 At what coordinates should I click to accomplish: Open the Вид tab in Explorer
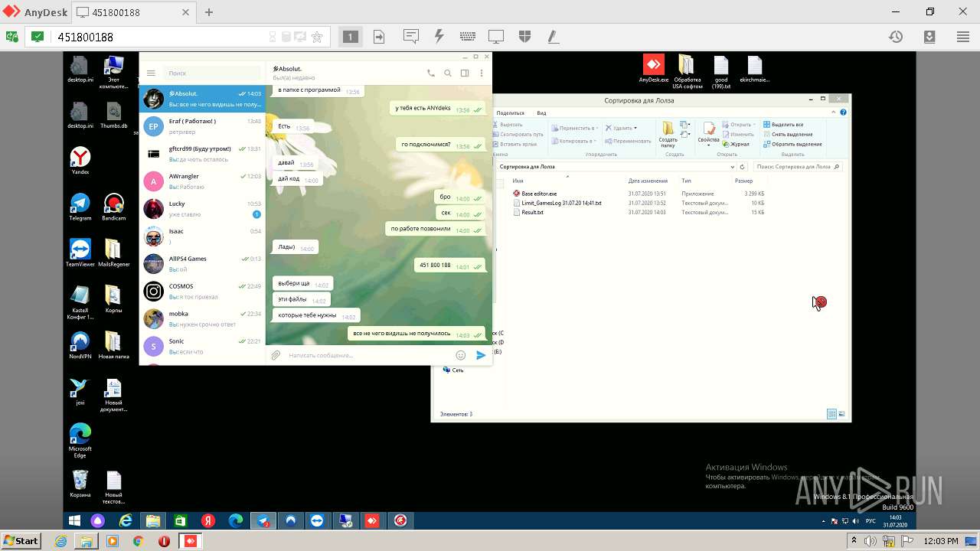point(541,112)
